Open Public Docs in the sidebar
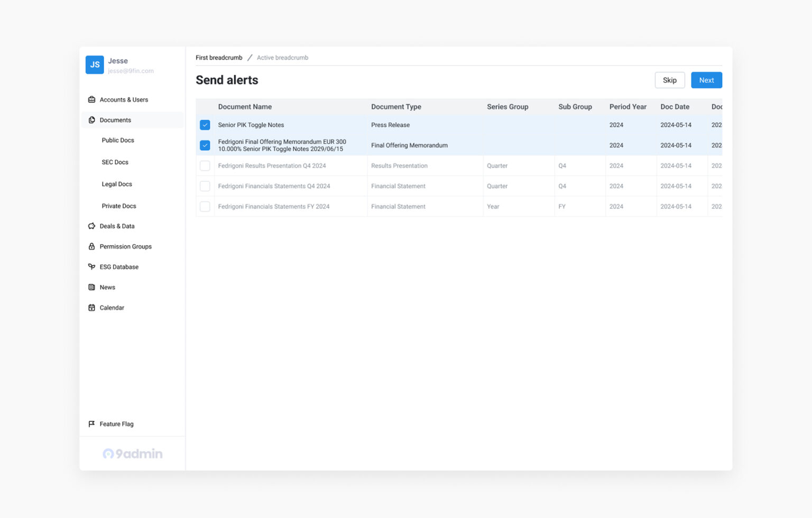Screen dimensions: 812x518 coord(118,141)
